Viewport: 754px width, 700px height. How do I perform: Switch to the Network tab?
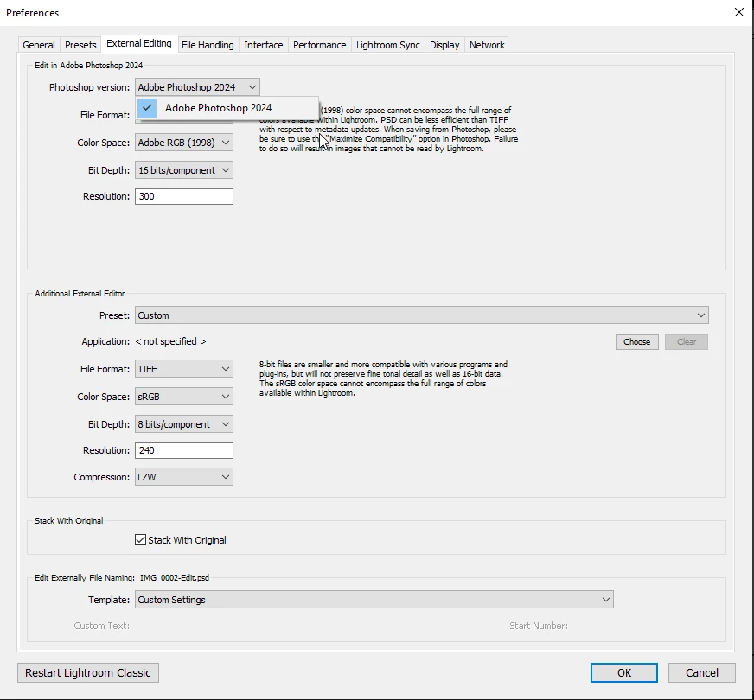coord(487,45)
